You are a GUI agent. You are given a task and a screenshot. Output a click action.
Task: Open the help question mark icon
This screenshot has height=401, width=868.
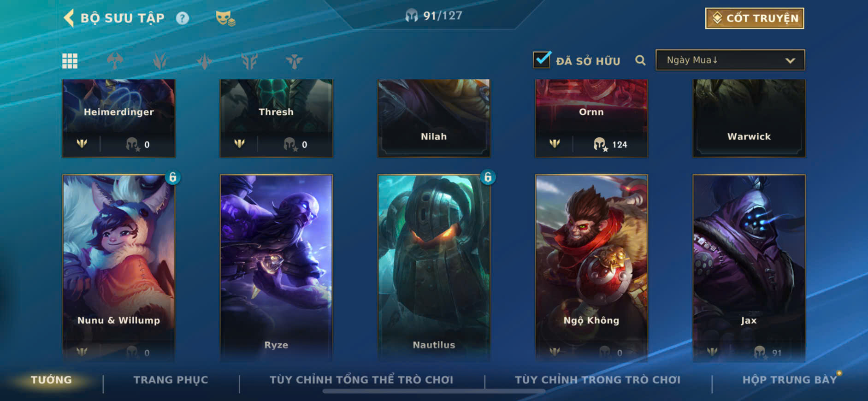(183, 18)
